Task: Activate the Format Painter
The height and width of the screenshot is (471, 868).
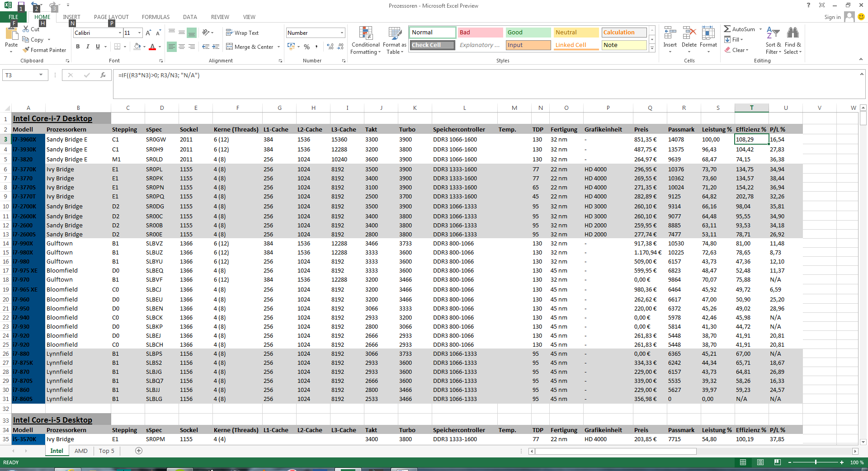Action: pos(45,50)
